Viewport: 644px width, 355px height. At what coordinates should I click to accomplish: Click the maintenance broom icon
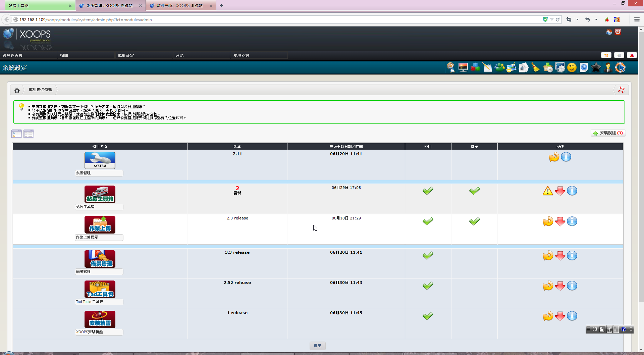[536, 68]
